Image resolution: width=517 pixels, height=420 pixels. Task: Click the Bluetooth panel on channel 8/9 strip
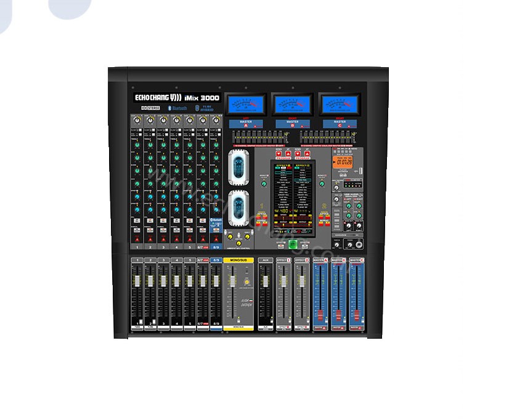(216, 225)
